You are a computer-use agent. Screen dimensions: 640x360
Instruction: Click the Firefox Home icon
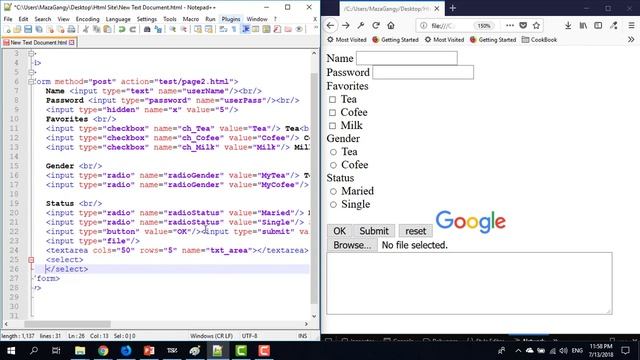pos(391,25)
